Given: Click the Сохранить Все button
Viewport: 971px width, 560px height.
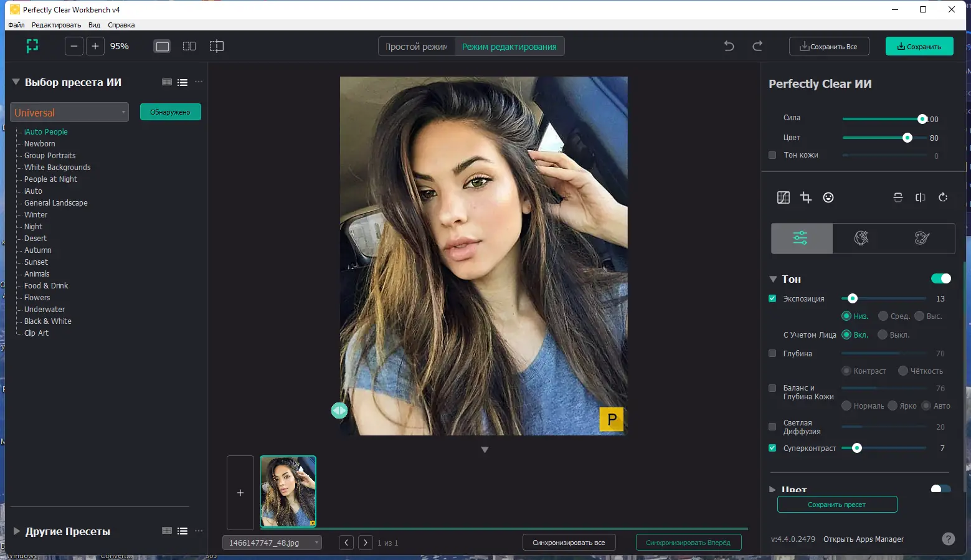Looking at the screenshot, I should (829, 46).
